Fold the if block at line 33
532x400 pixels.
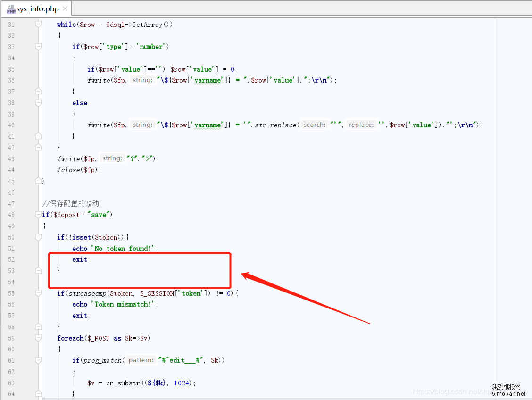coord(38,47)
